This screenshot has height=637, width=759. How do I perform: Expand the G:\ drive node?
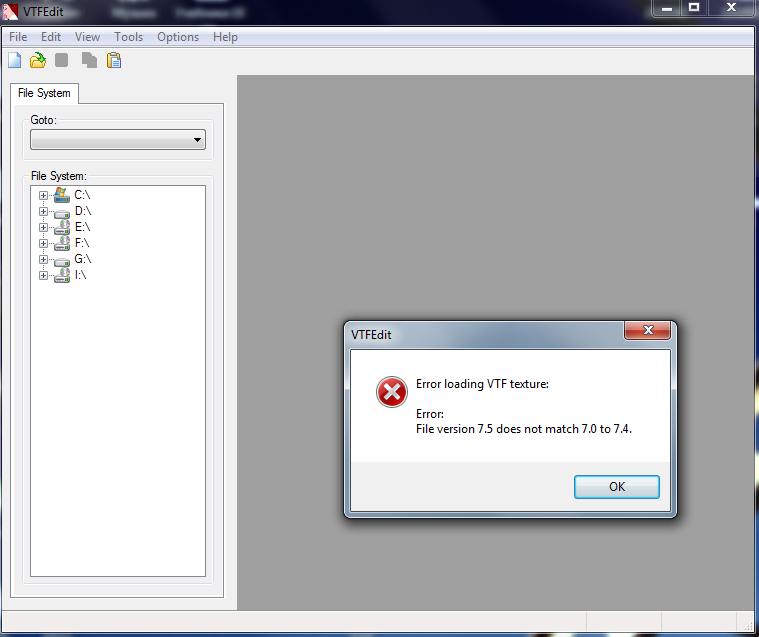coord(43,259)
